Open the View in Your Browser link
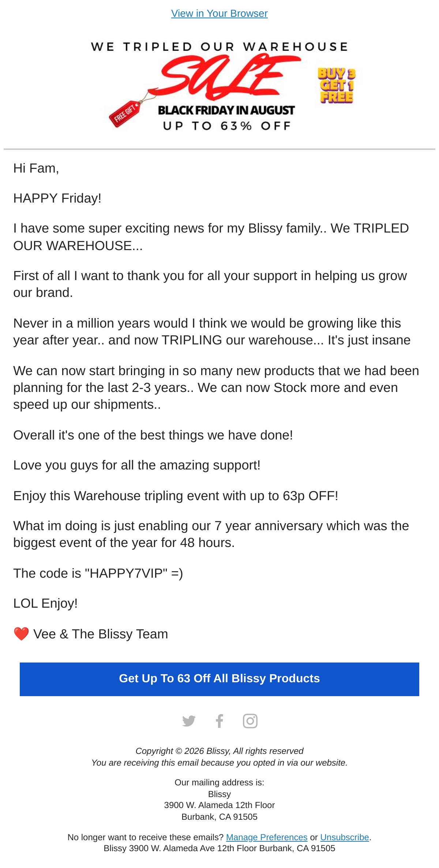This screenshot has width=439, height=868. (x=219, y=14)
